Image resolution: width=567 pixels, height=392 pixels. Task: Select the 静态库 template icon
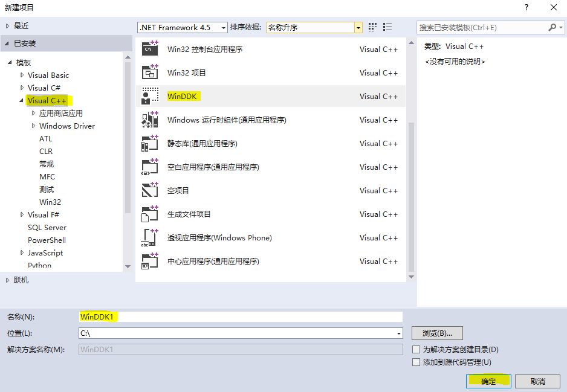pyautogui.click(x=149, y=143)
